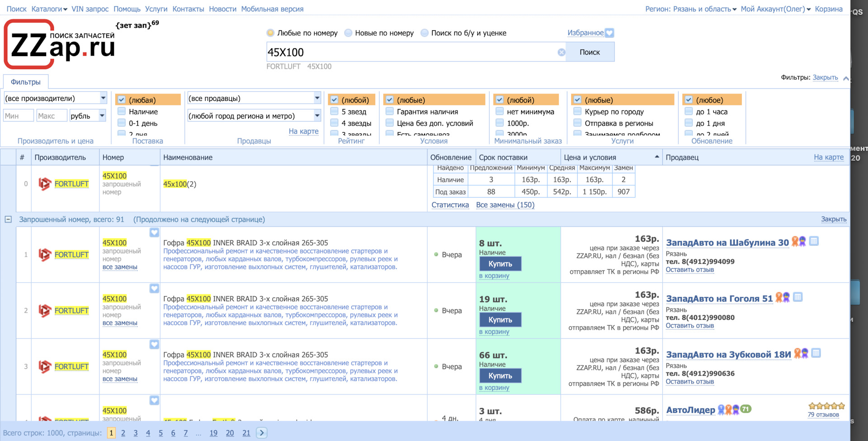Image resolution: width=868 pixels, height=441 pixels.
Task: Click award ribbons next to ЗападАвто на Зубковой 18И
Action: point(801,354)
